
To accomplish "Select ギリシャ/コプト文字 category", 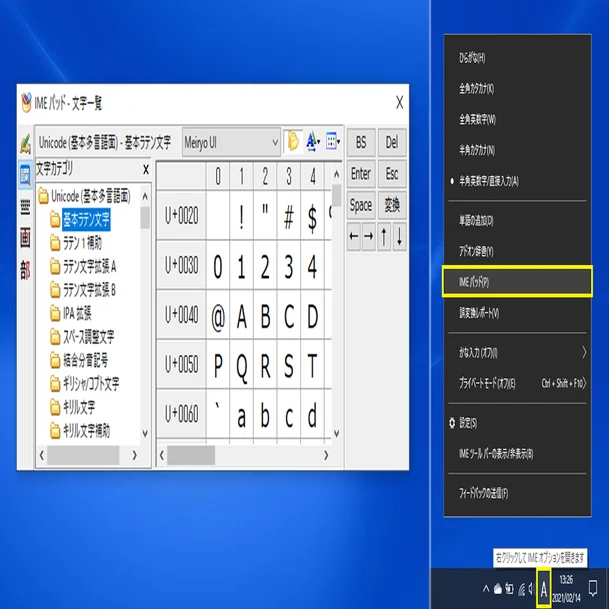I will (x=91, y=384).
